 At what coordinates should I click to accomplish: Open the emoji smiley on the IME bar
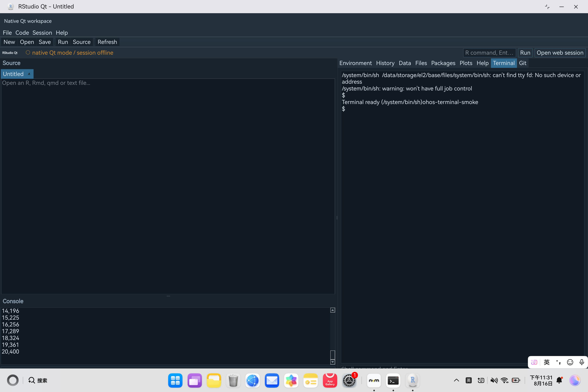[x=570, y=362]
